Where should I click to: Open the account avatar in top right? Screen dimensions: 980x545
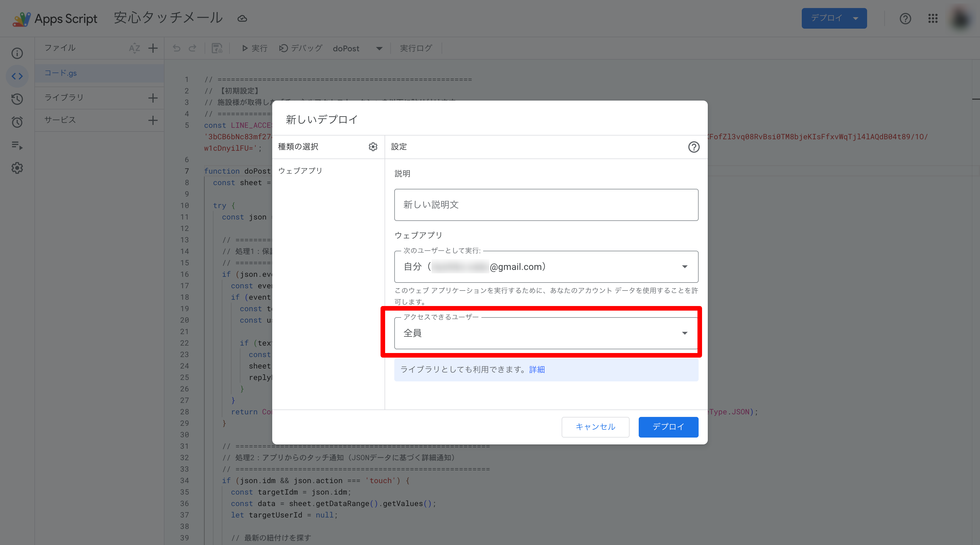pos(961,18)
